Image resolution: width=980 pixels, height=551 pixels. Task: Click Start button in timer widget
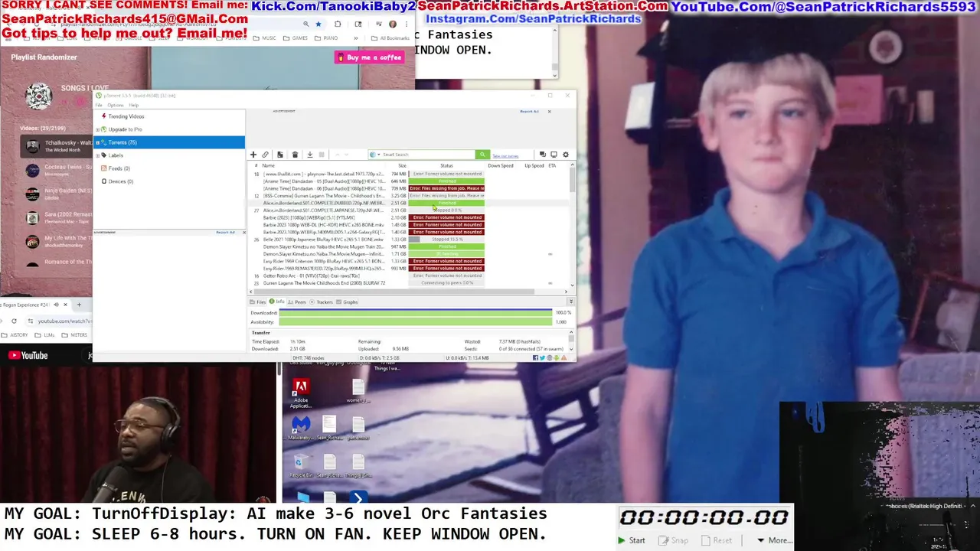[x=632, y=540]
